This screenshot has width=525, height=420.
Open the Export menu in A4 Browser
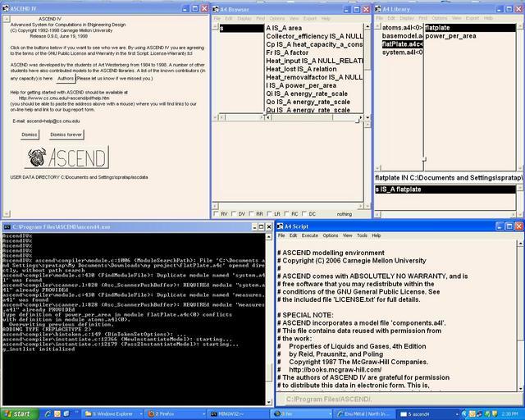(309, 18)
